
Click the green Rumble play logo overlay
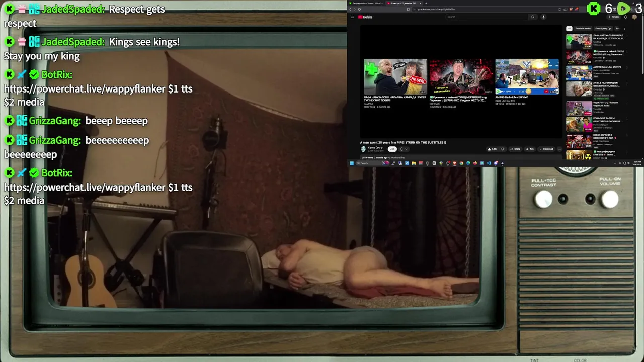[x=623, y=9]
